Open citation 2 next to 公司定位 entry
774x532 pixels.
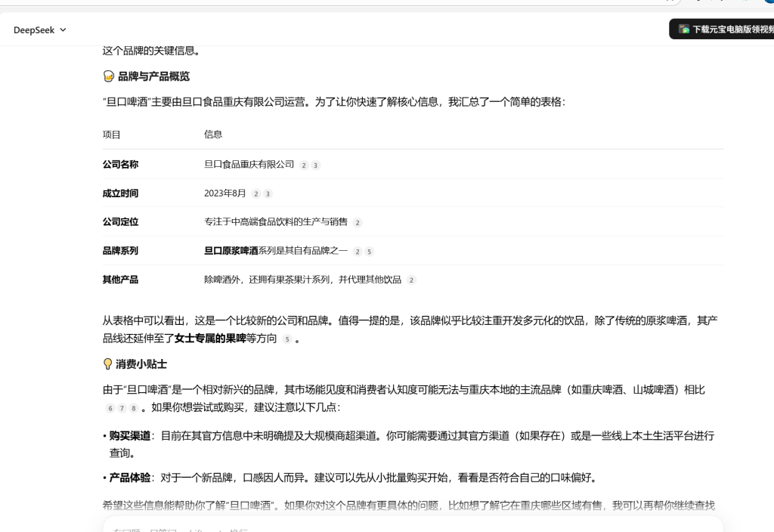[358, 222]
